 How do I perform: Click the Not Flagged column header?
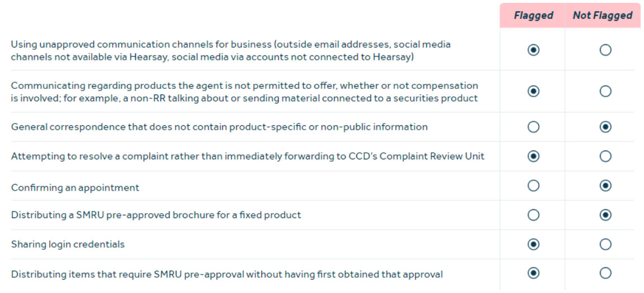603,16
